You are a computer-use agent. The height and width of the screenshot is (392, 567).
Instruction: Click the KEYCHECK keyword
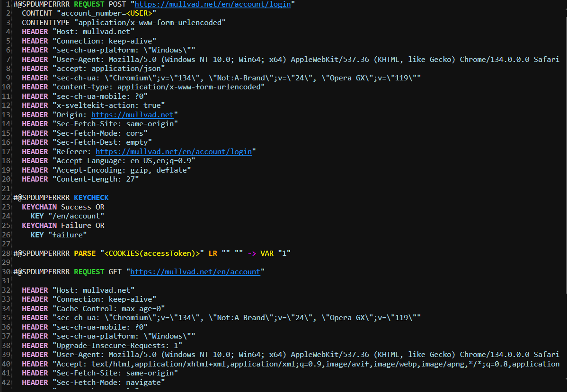click(x=91, y=198)
